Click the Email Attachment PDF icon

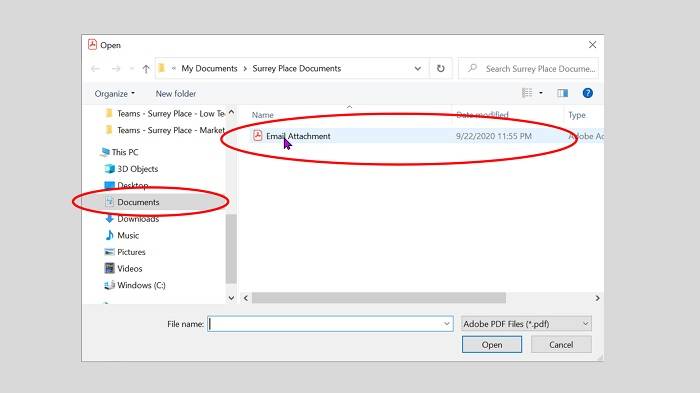click(x=258, y=135)
